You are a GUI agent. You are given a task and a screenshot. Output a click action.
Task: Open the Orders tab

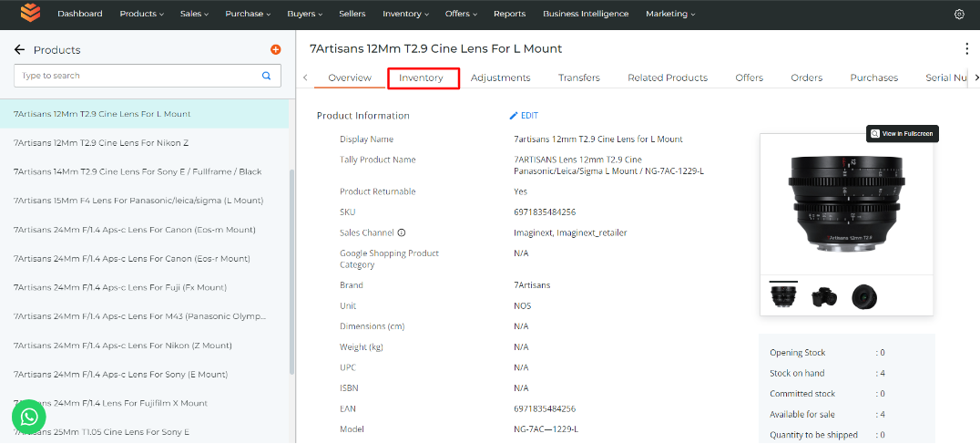point(806,78)
